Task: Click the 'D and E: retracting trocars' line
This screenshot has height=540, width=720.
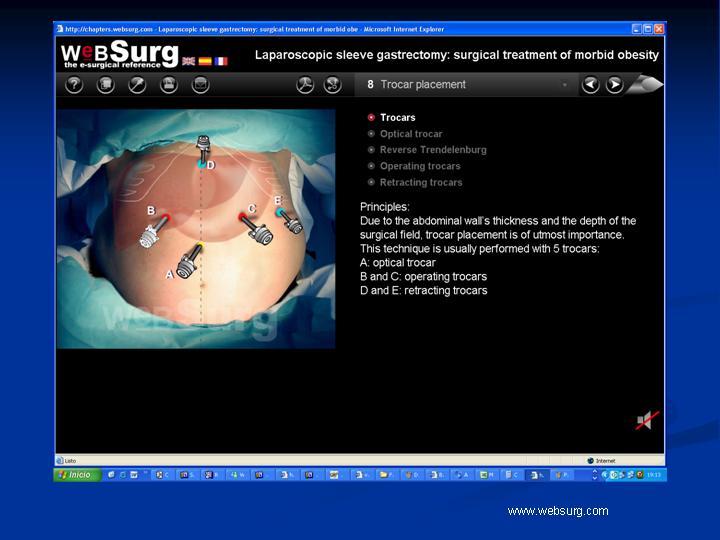Action: [x=423, y=291]
